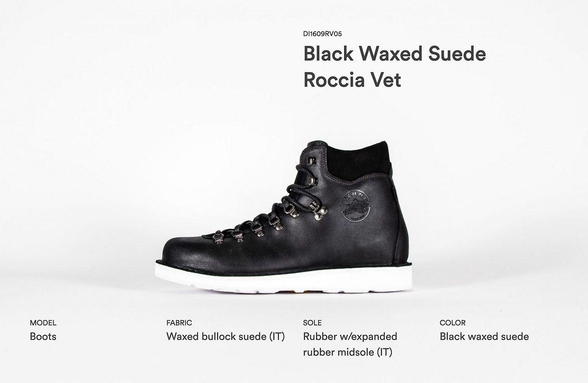Click the COLOR label
Screen dimensions: 588x383
452,323
